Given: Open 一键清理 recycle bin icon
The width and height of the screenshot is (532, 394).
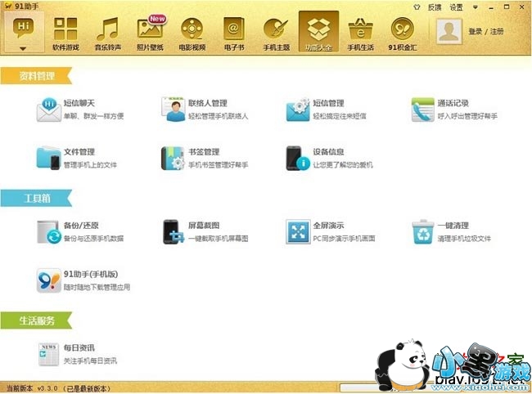Looking at the screenshot, I should click(423, 232).
